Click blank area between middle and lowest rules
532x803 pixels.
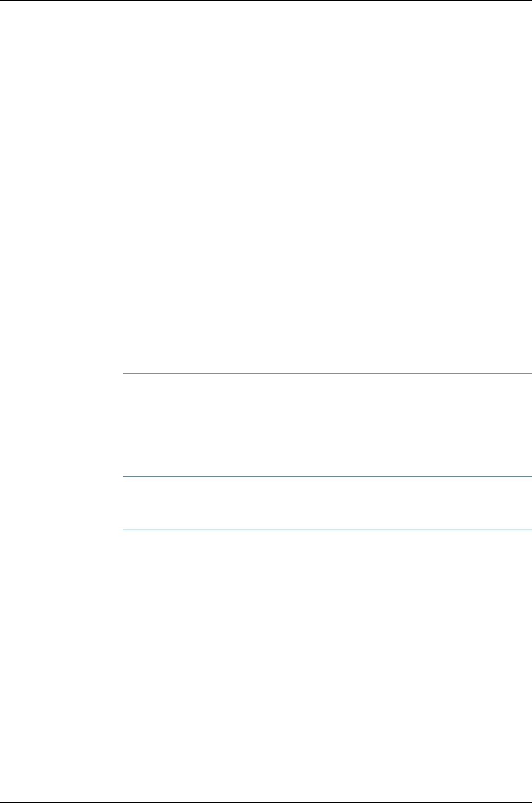pos(327,504)
